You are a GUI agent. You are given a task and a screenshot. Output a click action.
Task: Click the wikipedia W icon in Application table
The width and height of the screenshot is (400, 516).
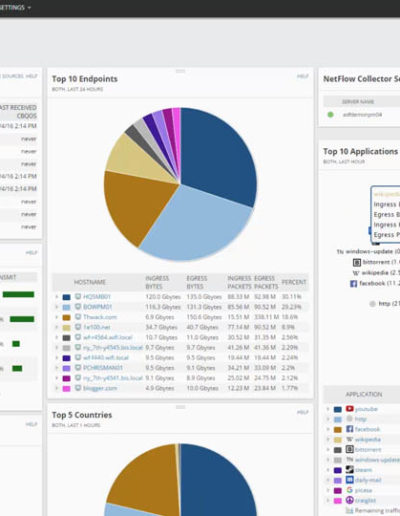tap(349, 439)
